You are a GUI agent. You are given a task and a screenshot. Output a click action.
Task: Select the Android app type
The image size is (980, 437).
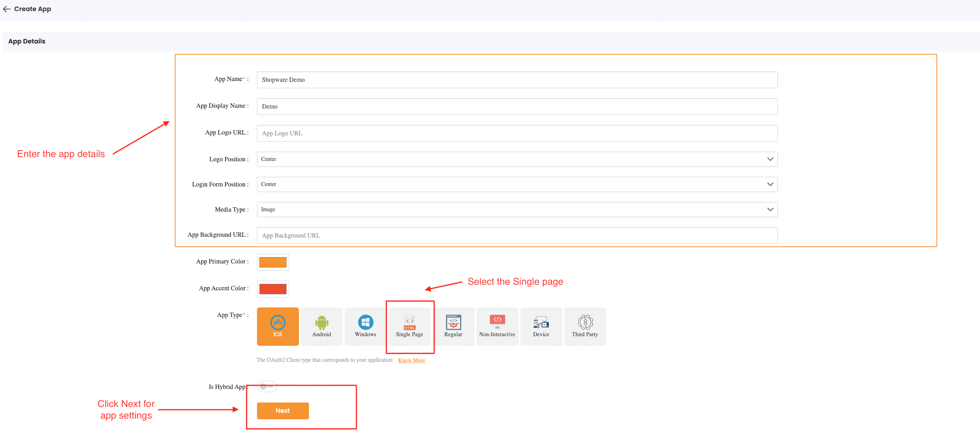[321, 326]
